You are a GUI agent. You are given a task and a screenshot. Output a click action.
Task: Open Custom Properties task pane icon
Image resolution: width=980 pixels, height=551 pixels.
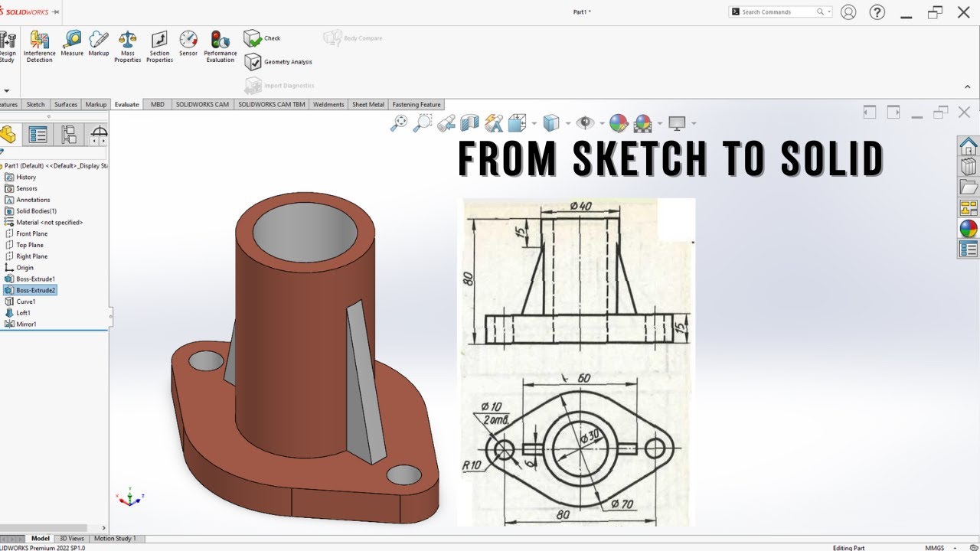[969, 249]
